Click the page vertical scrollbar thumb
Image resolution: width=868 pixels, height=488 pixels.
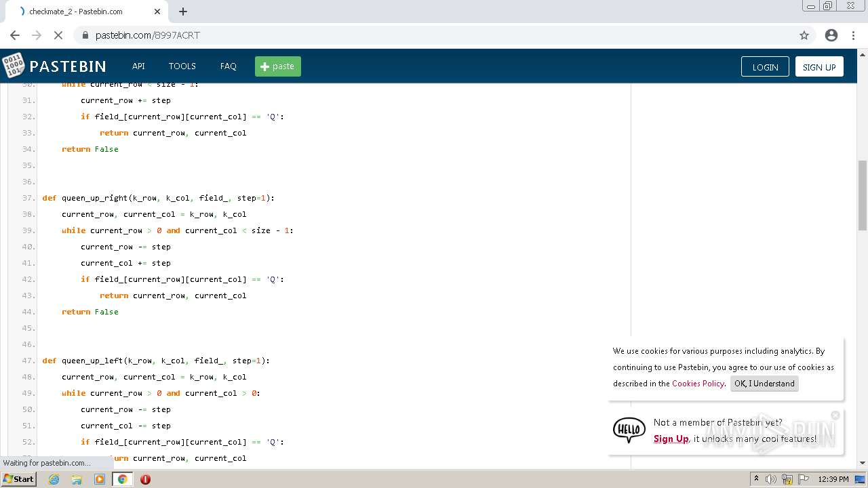(863, 195)
